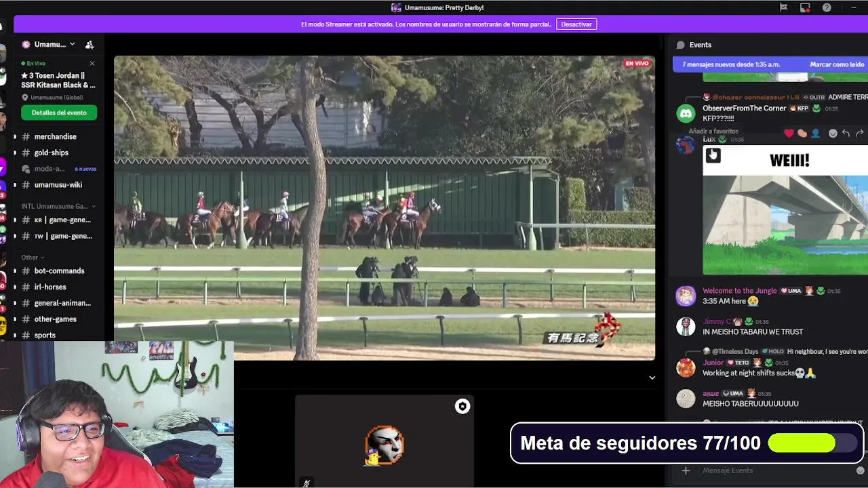Dismiss the live event card with X
The image size is (868, 488).
click(x=92, y=64)
